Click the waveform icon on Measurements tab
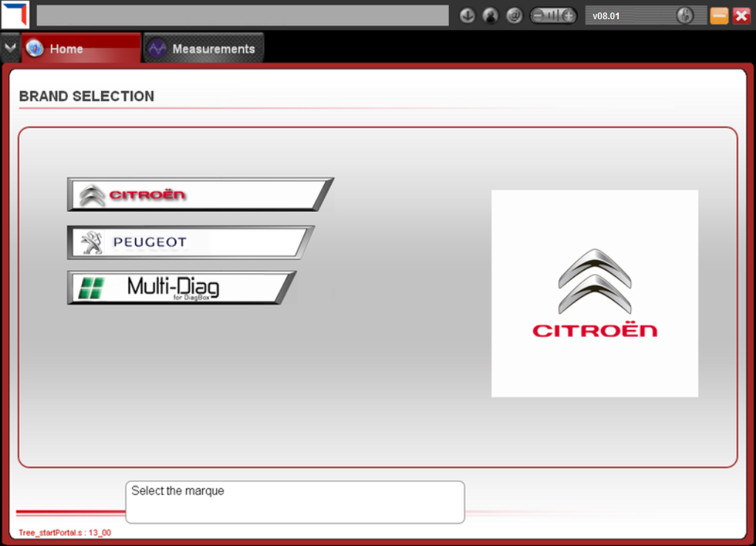This screenshot has height=546, width=756. (157, 49)
